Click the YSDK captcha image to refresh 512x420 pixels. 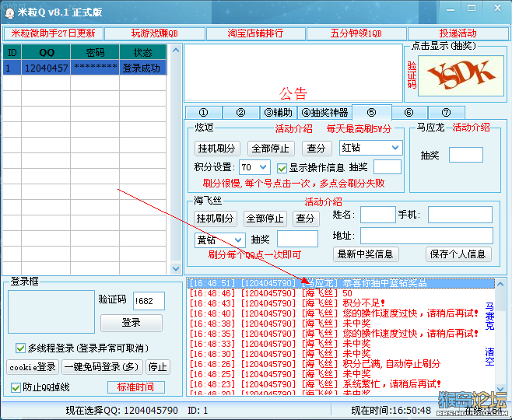(x=461, y=75)
